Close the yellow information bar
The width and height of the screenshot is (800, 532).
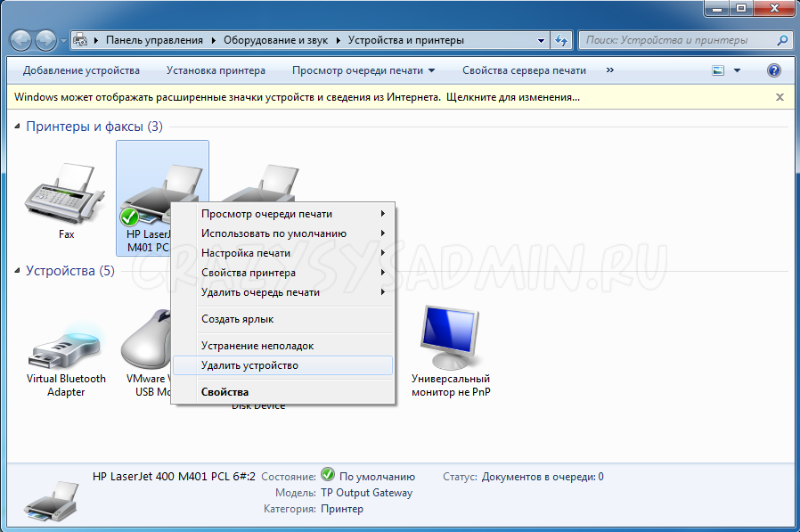point(780,96)
